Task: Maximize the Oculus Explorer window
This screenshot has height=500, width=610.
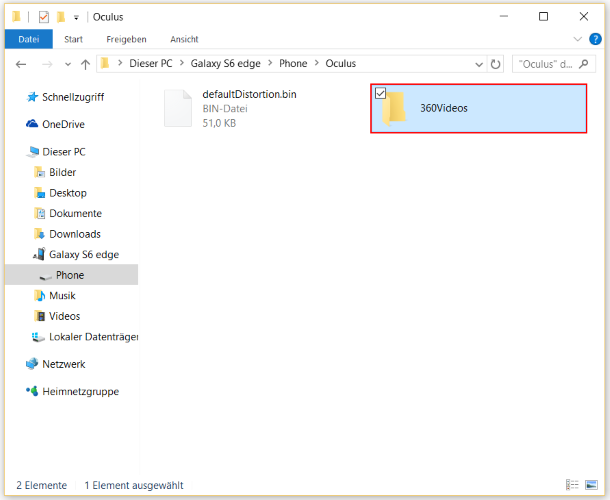Action: (x=543, y=16)
